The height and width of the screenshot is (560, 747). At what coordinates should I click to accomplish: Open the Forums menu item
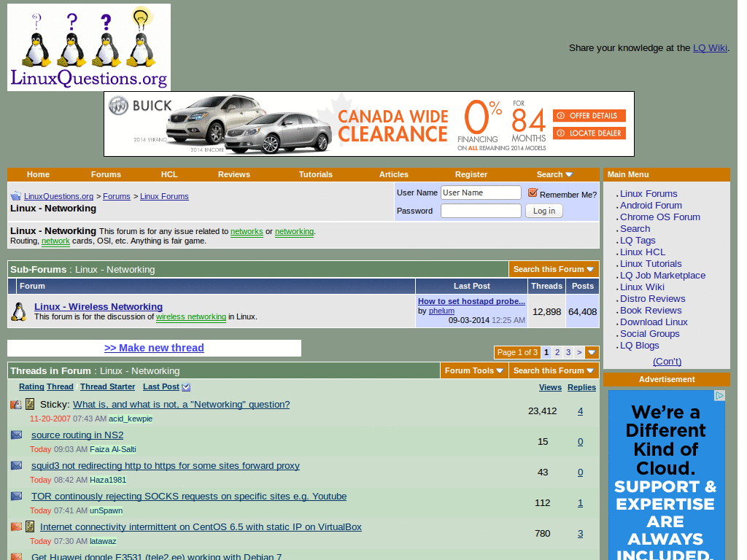pyautogui.click(x=106, y=174)
